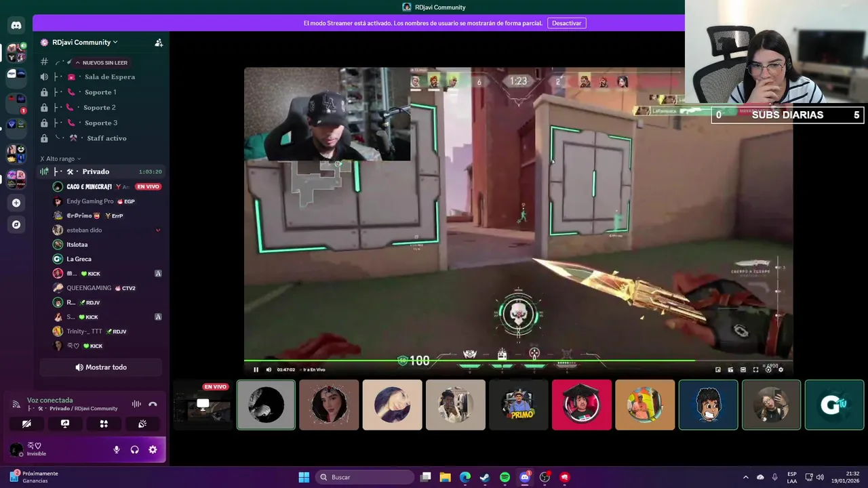The height and width of the screenshot is (488, 868).
Task: Open the taskbar volume control
Action: tap(820, 477)
